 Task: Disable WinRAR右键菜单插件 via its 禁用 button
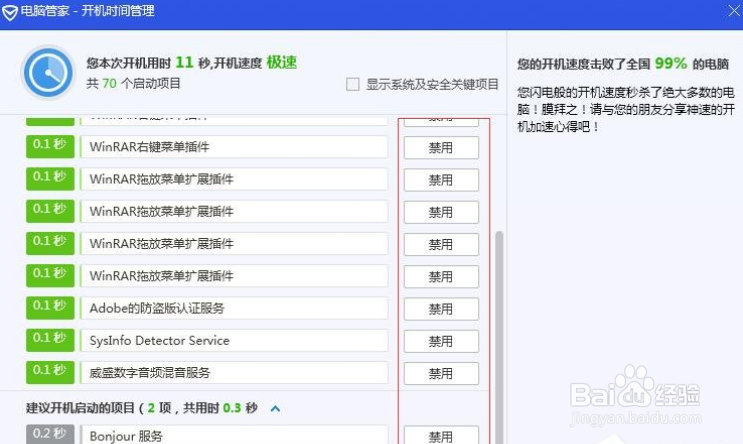[441, 148]
